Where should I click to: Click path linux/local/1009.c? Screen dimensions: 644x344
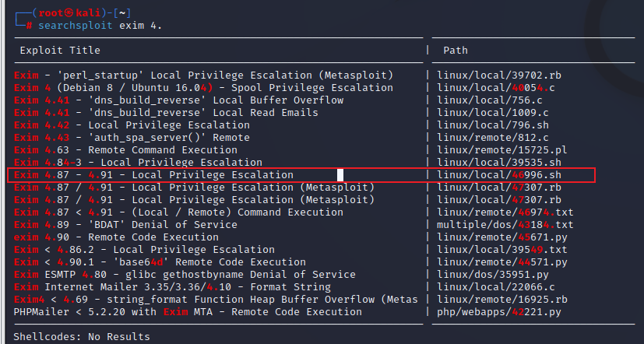tap(493, 113)
